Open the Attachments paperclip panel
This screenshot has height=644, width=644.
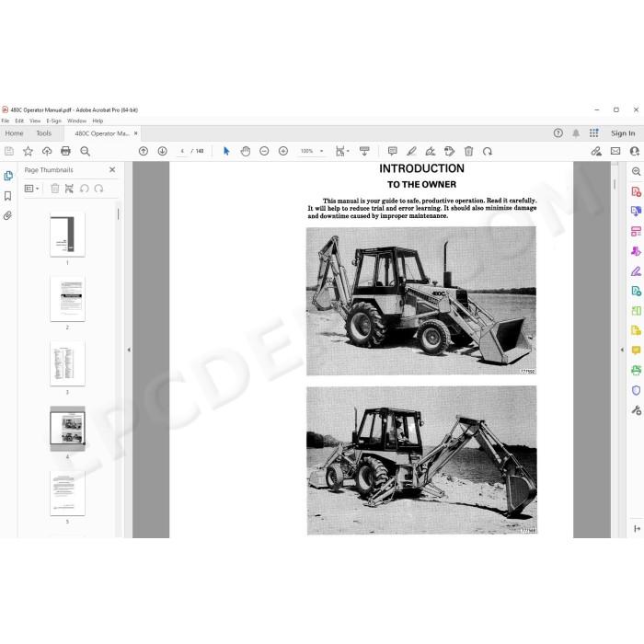[x=7, y=215]
